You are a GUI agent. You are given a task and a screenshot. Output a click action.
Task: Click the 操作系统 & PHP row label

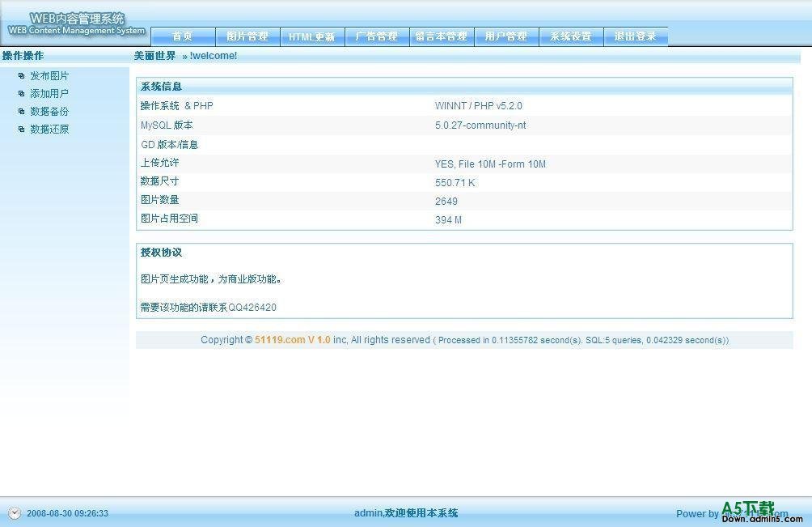coord(176,106)
